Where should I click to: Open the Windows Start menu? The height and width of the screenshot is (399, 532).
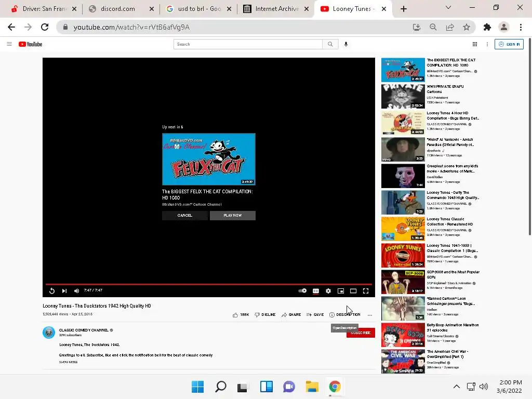pos(198,387)
